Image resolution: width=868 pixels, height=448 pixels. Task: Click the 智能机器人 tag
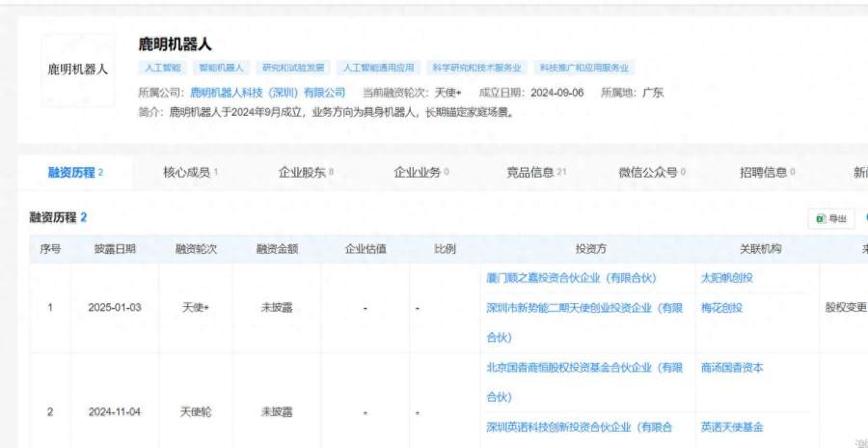tap(222, 69)
